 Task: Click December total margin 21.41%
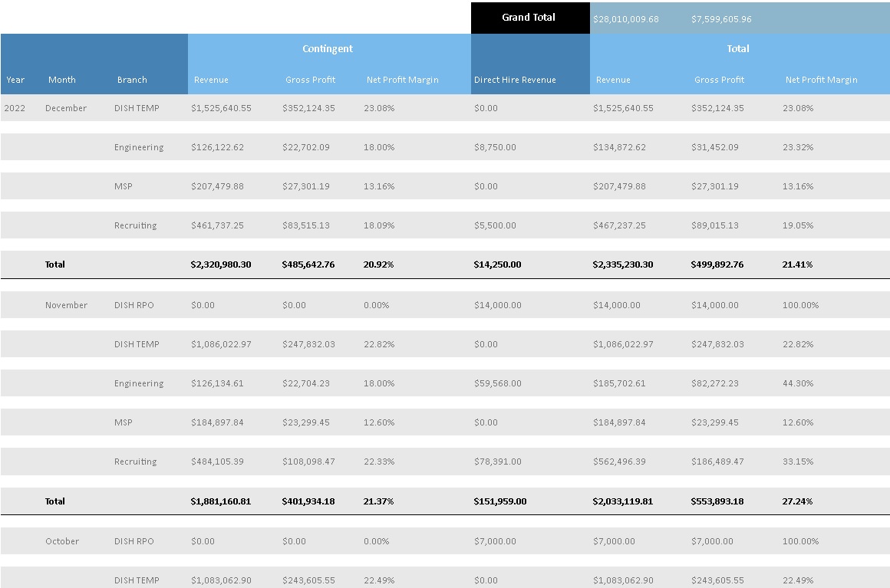tap(797, 264)
